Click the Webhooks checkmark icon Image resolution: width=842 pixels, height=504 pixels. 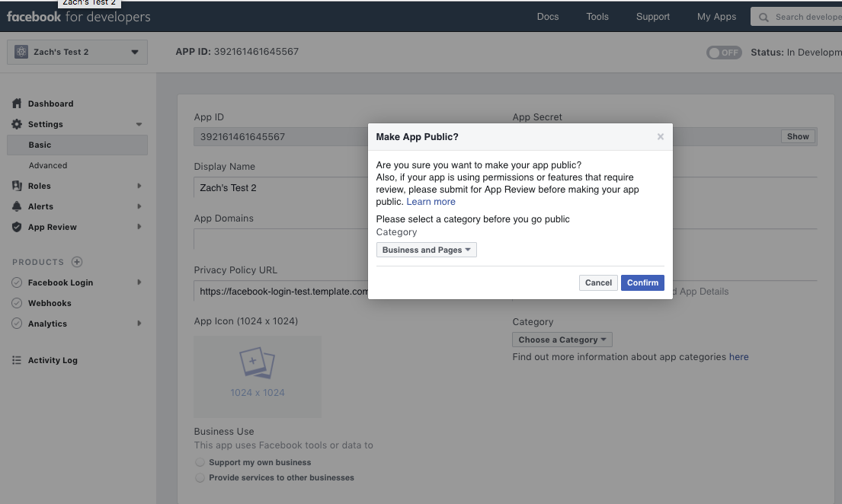[x=17, y=303]
